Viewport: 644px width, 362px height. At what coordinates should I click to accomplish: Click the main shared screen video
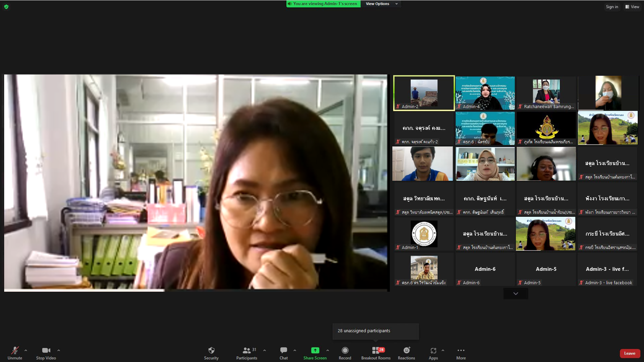(196, 183)
